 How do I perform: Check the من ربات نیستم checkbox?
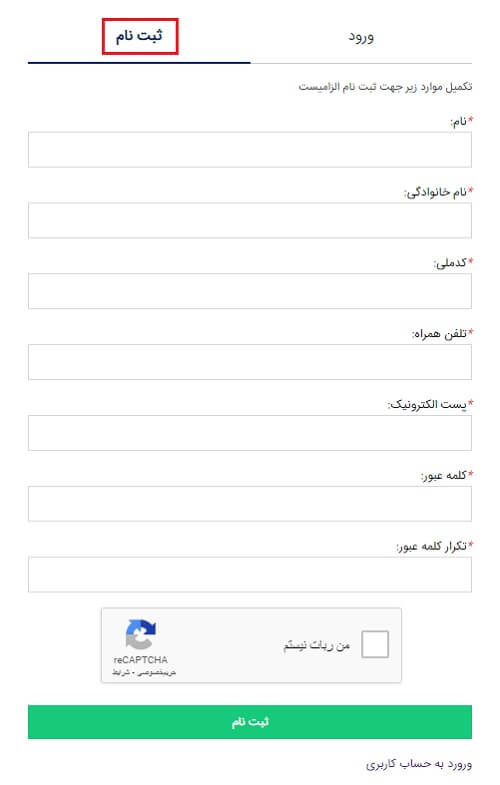[375, 644]
